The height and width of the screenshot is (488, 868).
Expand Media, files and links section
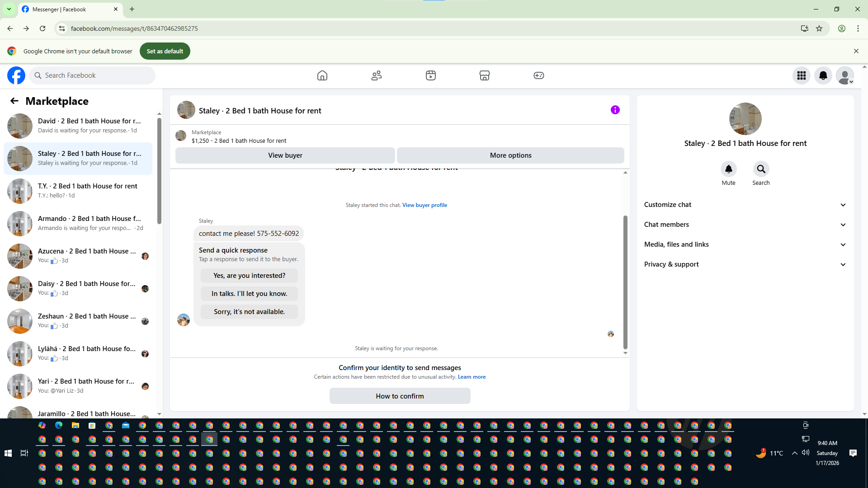(x=745, y=244)
